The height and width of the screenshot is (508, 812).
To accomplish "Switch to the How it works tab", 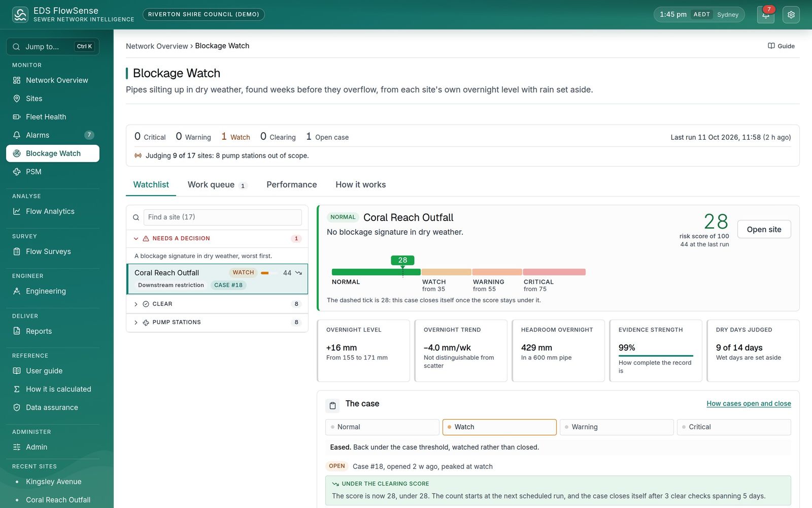I will (361, 185).
